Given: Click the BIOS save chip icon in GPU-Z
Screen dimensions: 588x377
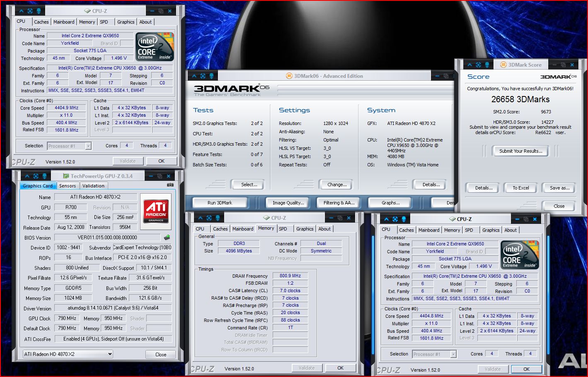Looking at the screenshot, I should coord(167,238).
